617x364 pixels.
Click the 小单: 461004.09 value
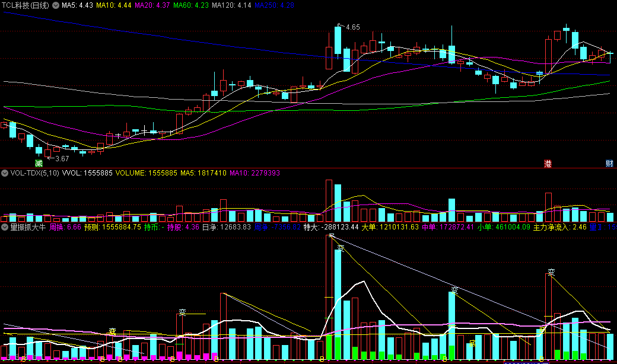pyautogui.click(x=504, y=227)
